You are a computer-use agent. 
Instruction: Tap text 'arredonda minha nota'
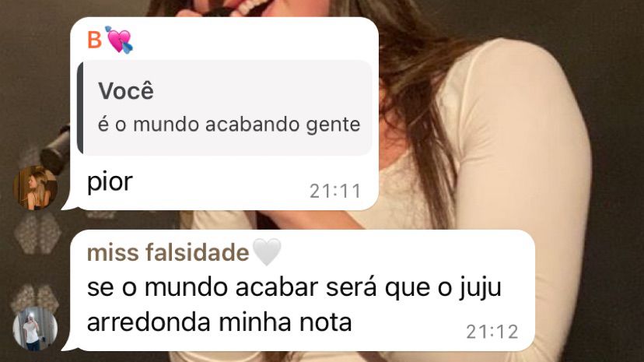point(219,322)
